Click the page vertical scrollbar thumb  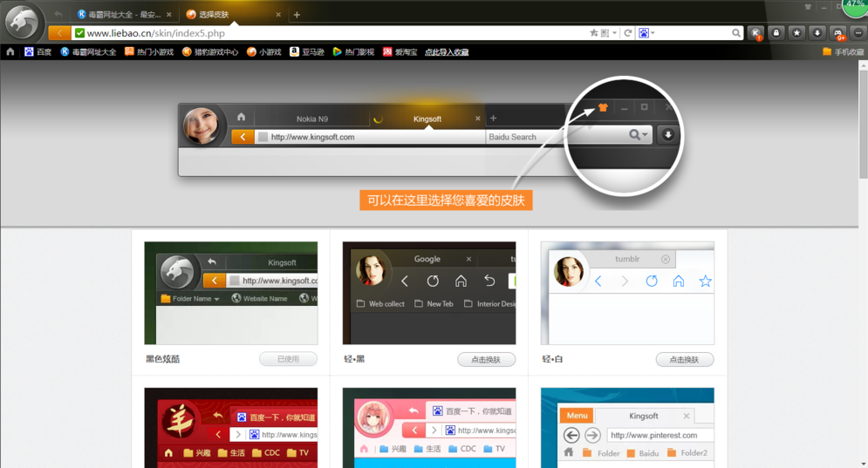pos(863,124)
